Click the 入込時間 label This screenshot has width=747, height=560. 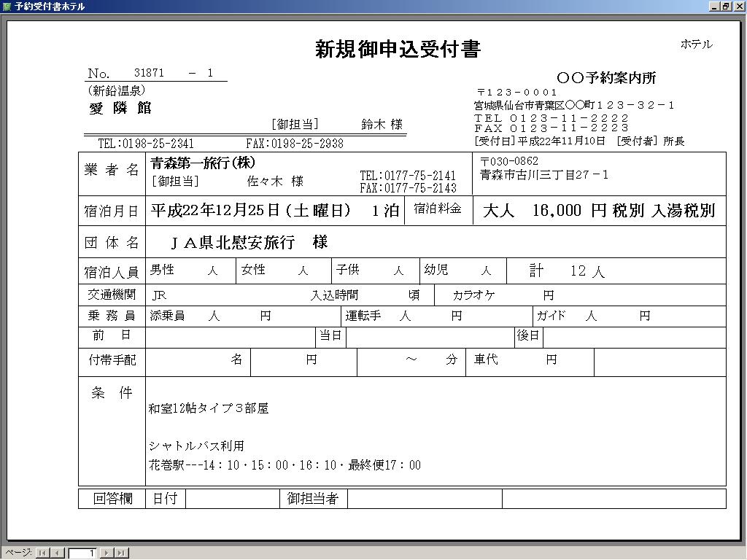click(334, 295)
